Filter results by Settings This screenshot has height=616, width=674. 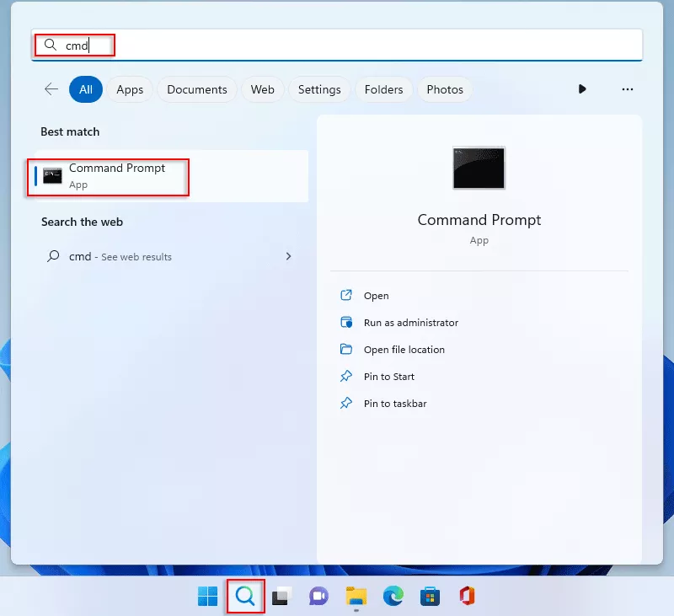point(319,89)
